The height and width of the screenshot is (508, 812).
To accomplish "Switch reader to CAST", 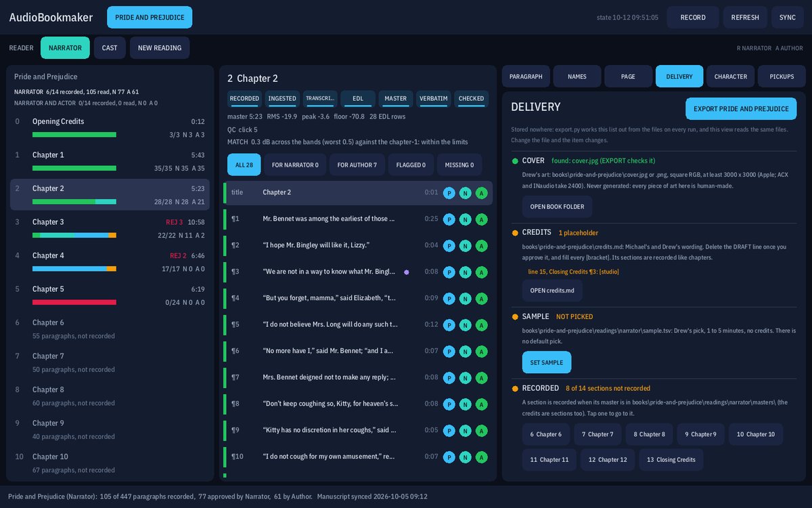I will (110, 48).
